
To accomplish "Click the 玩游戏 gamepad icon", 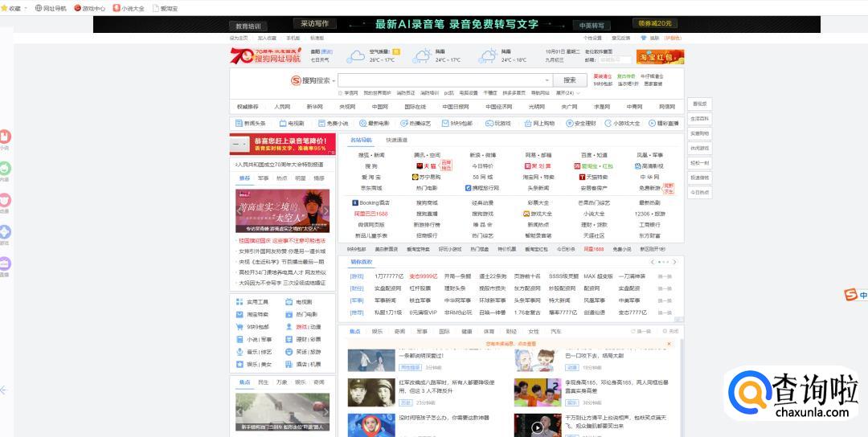I will tap(489, 124).
